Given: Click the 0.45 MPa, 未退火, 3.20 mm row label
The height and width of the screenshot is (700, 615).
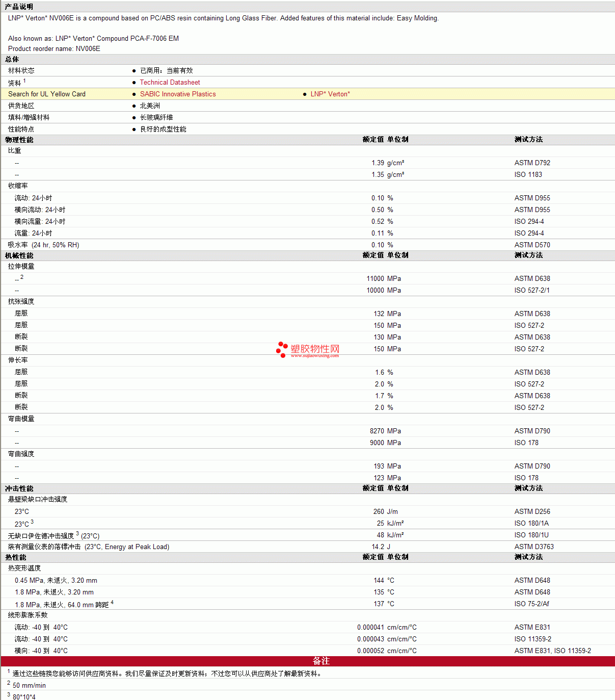Looking at the screenshot, I should click(56, 580).
